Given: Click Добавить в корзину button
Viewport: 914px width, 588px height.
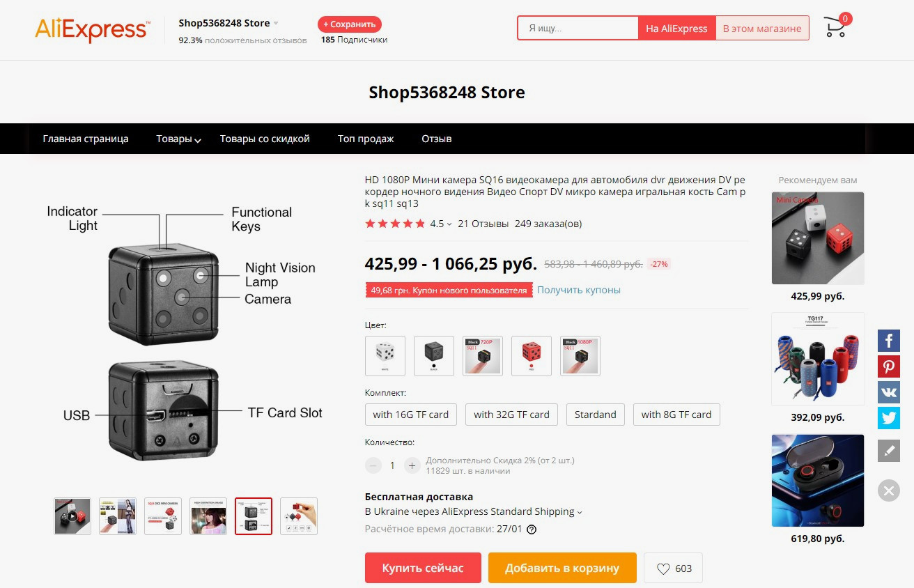Looking at the screenshot, I should point(562,568).
